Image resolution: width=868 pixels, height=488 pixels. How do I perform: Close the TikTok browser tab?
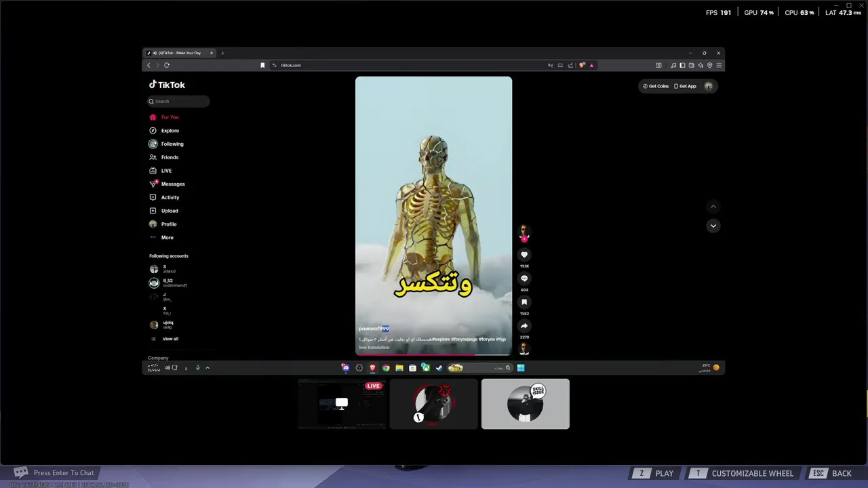click(211, 53)
